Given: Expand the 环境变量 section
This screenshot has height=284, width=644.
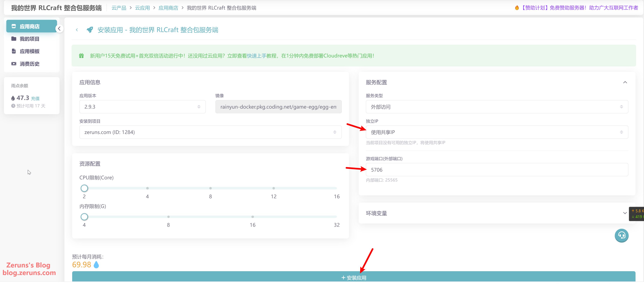Looking at the screenshot, I should coord(625,213).
